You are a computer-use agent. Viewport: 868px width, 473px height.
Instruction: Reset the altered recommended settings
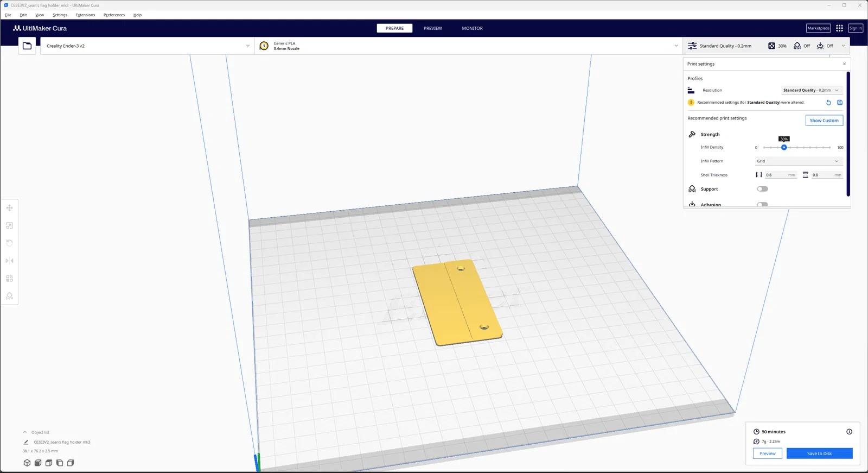828,103
